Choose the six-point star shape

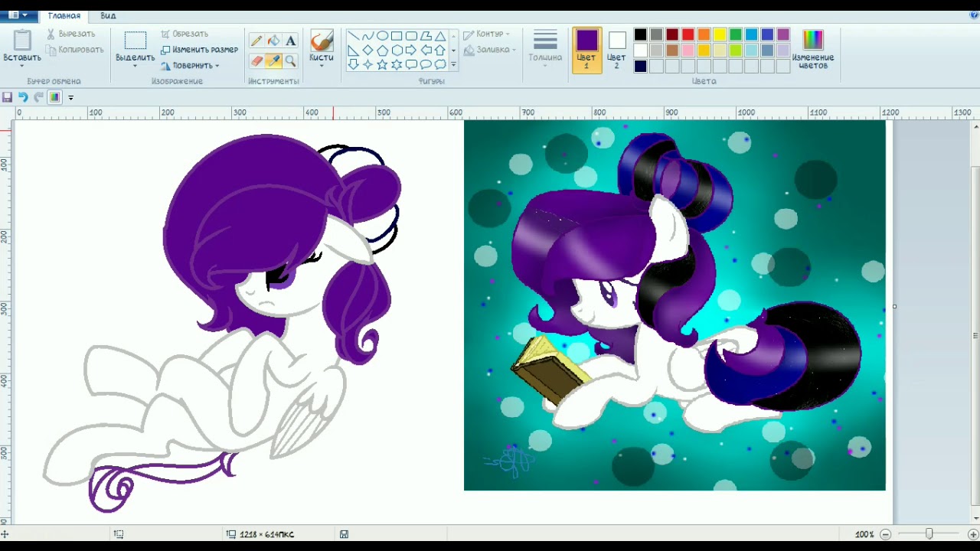pyautogui.click(x=397, y=65)
